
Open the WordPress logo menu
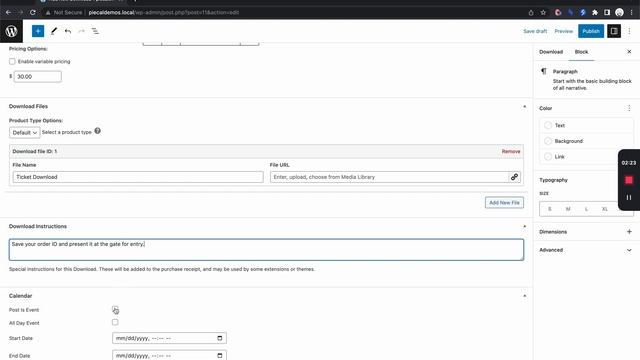(x=11, y=31)
